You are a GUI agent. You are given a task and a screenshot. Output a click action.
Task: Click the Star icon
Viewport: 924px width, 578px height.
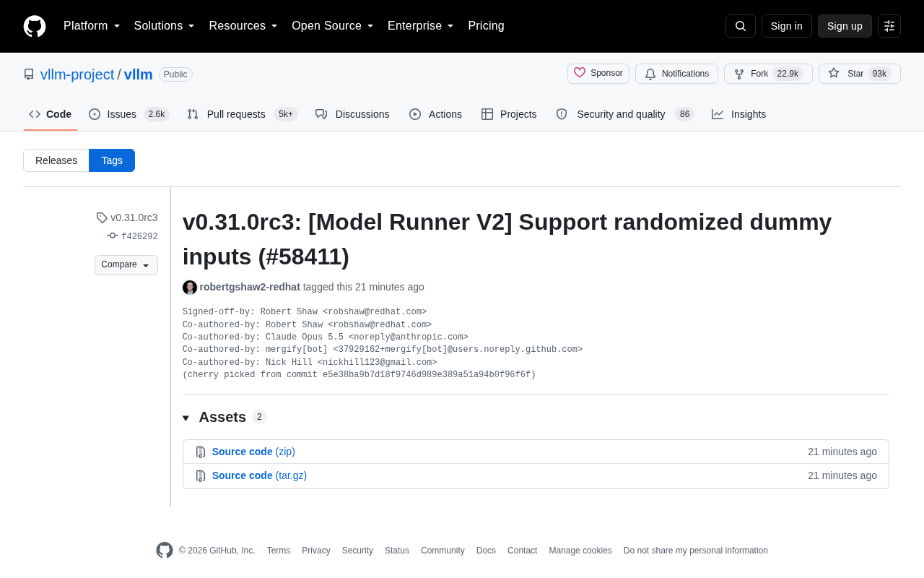[834, 73]
